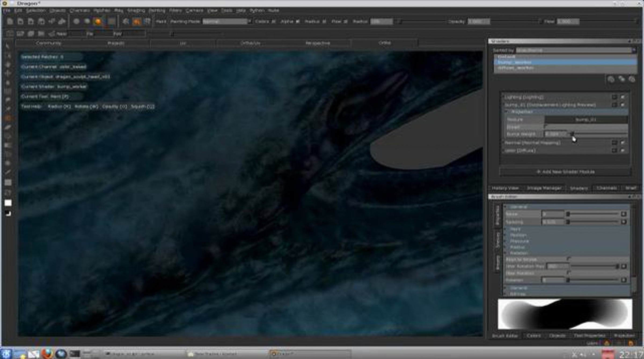Launch Firefox from the taskbar
Viewport: 644px width, 359px height.
click(47, 354)
